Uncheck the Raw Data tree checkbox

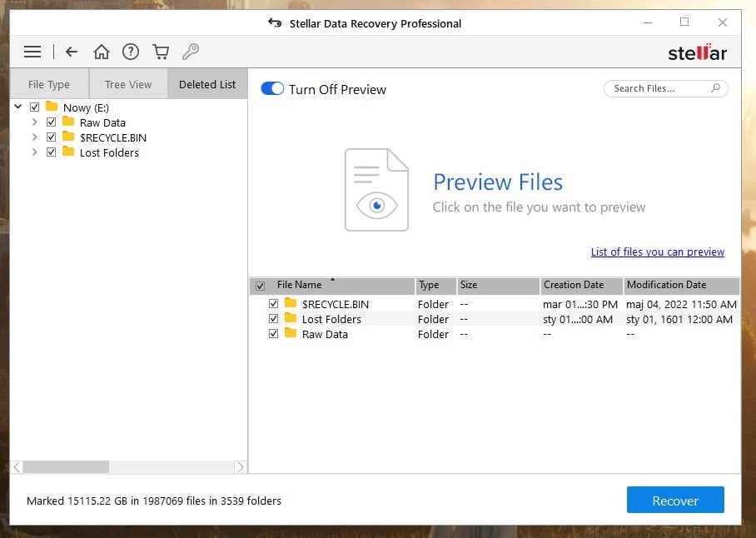click(x=51, y=122)
